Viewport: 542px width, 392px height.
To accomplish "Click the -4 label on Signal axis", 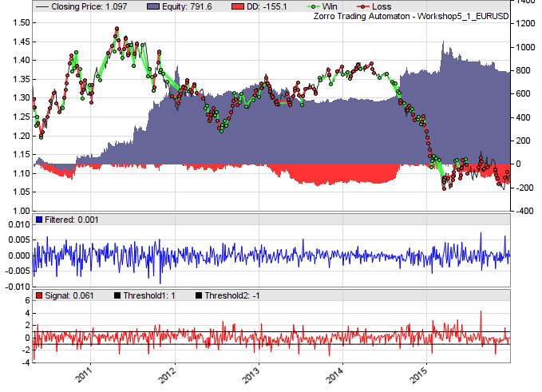I will (x=26, y=362).
